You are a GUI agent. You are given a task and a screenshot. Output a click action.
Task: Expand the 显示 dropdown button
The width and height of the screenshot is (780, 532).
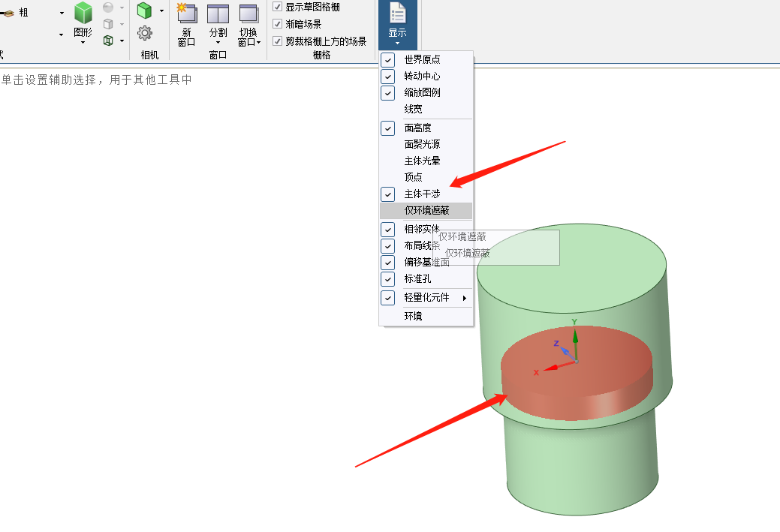pos(397,25)
